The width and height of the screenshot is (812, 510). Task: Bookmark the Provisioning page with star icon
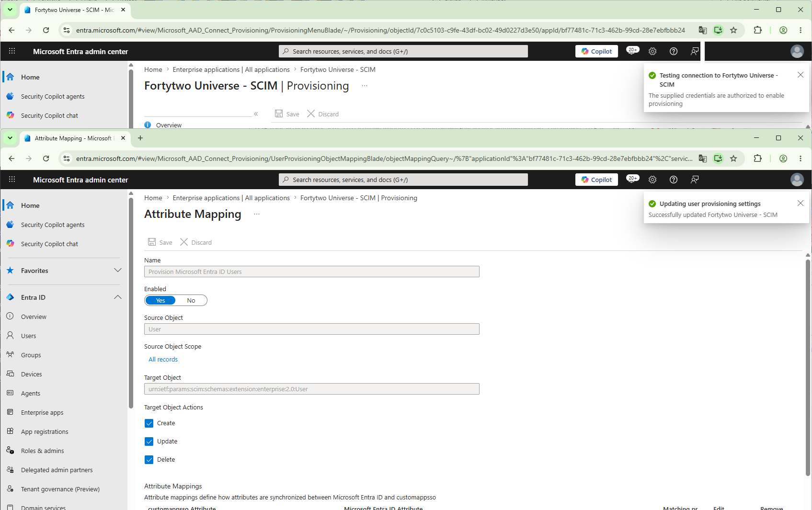[733, 30]
